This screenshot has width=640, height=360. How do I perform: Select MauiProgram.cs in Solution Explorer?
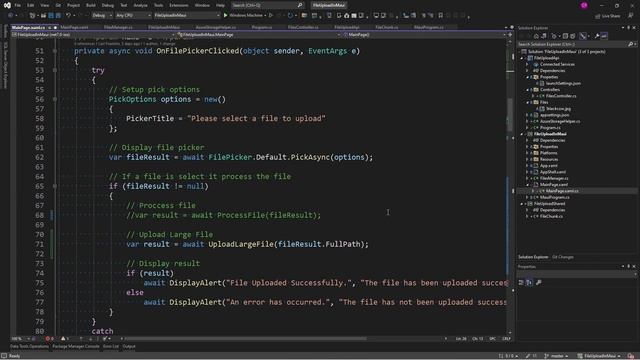click(x=555, y=198)
